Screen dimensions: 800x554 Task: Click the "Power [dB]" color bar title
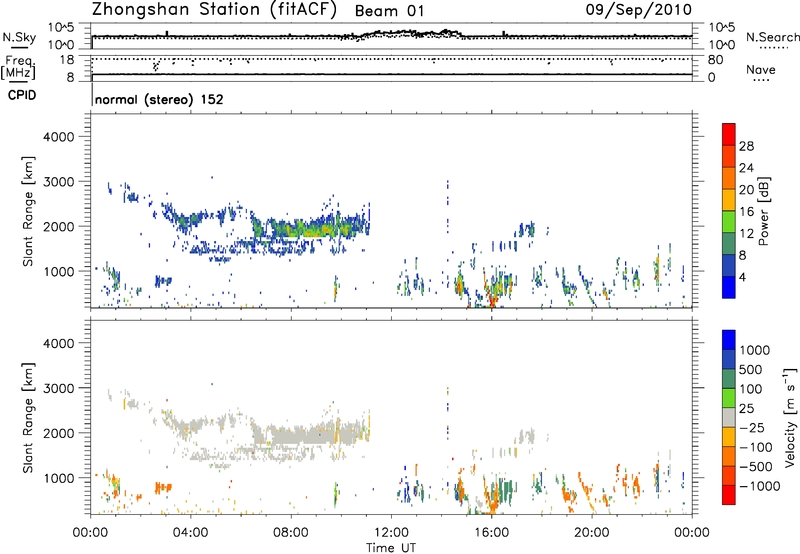click(x=763, y=211)
